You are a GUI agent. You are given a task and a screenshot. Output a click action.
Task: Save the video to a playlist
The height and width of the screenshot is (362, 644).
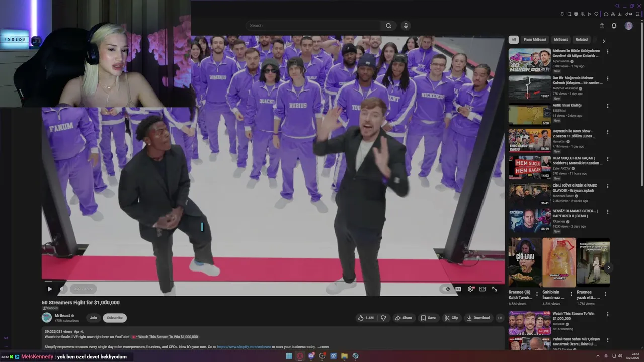pos(428,318)
